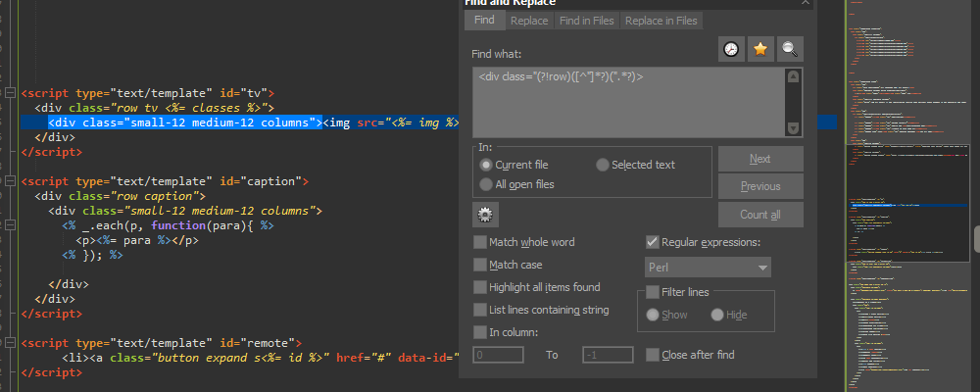Open search options via gear icon
980x392 pixels.
coord(485,215)
